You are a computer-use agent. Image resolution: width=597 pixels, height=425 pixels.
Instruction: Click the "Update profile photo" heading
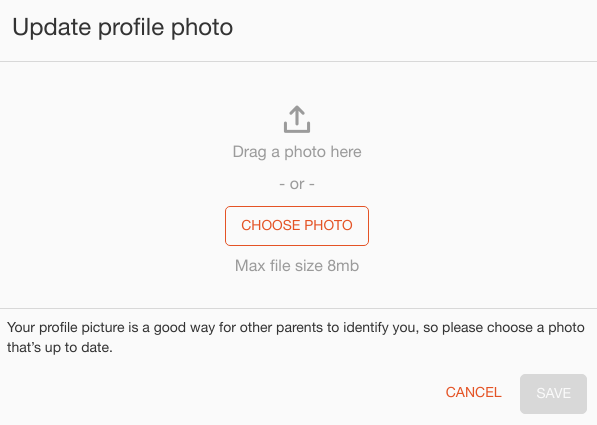pyautogui.click(x=123, y=28)
